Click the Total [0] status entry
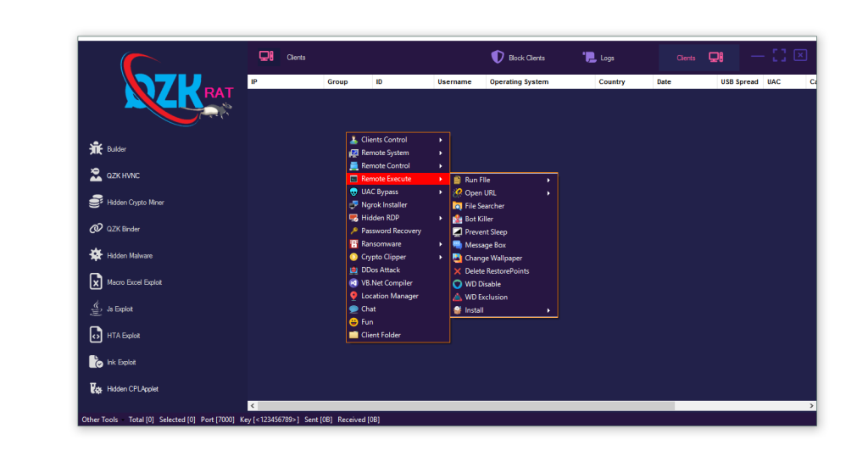The width and height of the screenshot is (868, 473). click(x=142, y=420)
